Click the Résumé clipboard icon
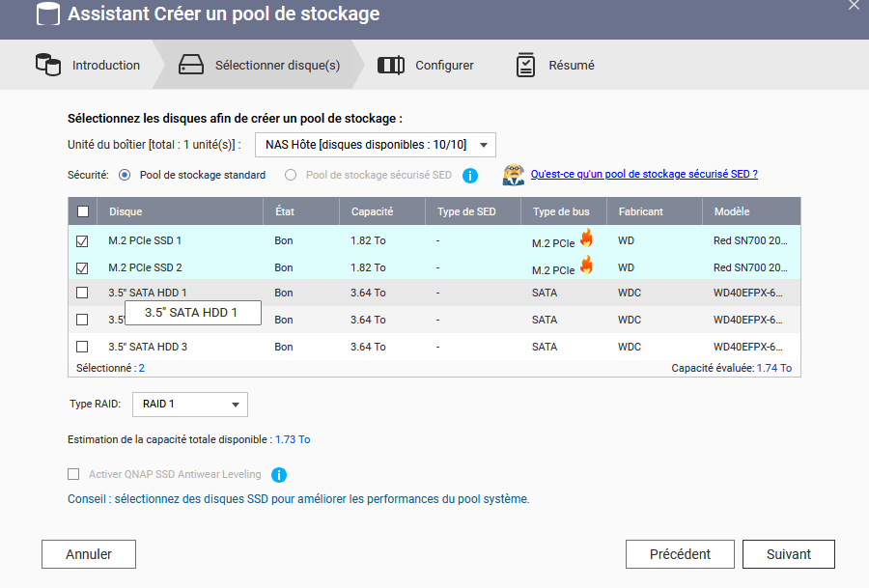 coord(525,65)
